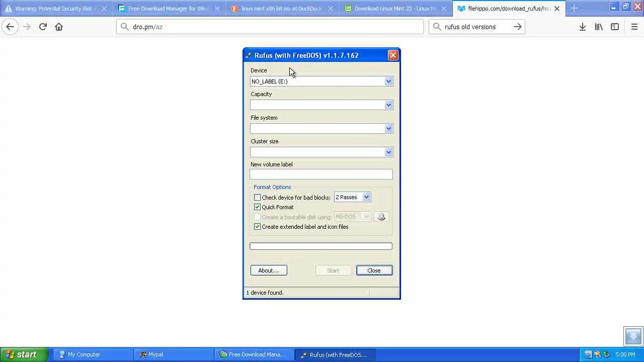Screen dimensions: 644x362
Task: Switch to Mypal in taskbar
Action: coord(174,354)
